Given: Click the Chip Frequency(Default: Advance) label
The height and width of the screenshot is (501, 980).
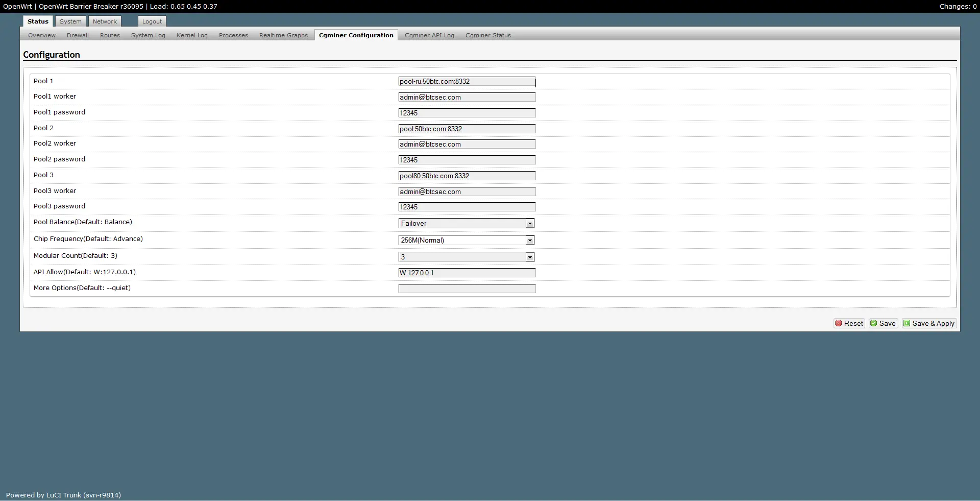Looking at the screenshot, I should pyautogui.click(x=88, y=238).
